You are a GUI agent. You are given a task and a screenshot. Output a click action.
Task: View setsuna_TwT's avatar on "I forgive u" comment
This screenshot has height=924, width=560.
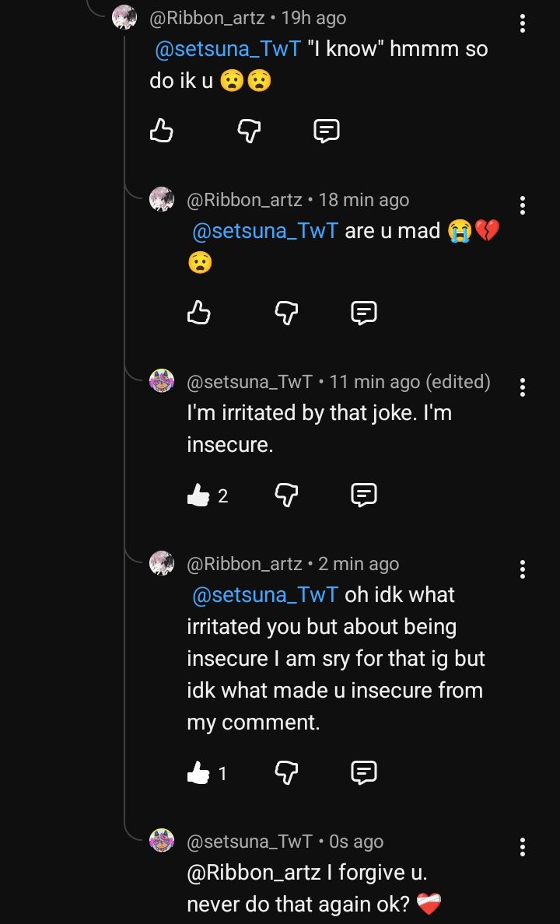click(x=162, y=840)
